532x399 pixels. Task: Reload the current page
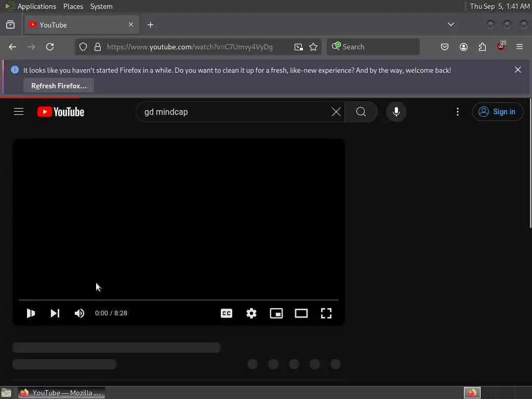point(50,47)
